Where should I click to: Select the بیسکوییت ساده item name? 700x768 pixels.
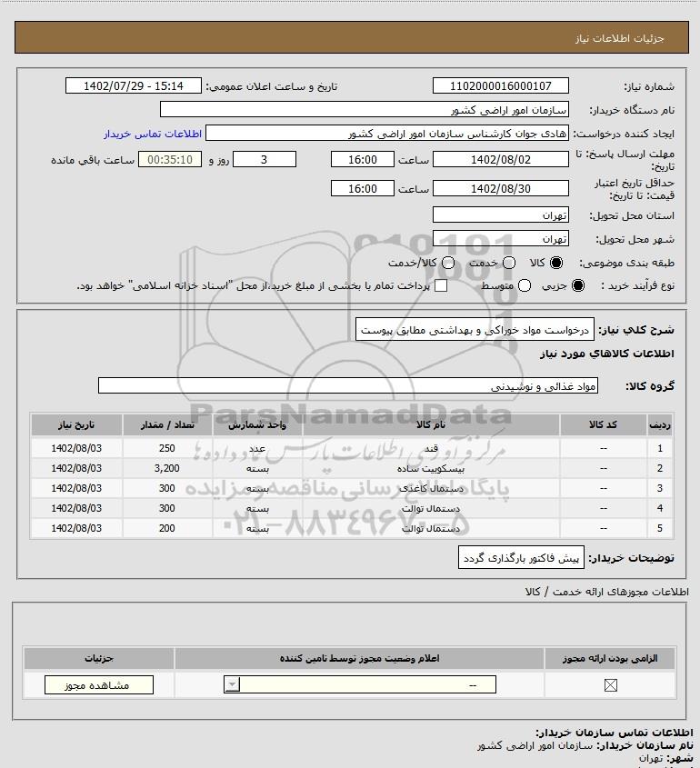tap(431, 469)
